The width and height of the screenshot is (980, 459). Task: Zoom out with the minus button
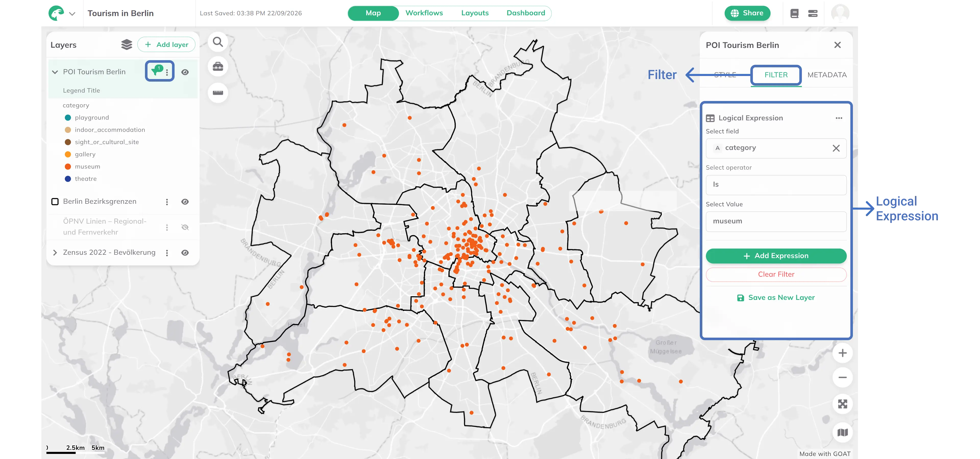coord(842,377)
